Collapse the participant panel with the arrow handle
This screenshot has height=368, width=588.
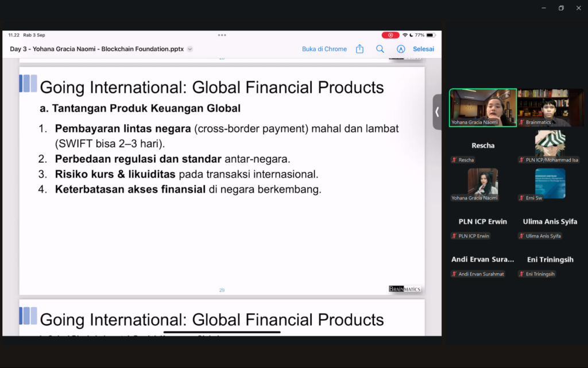[437, 112]
